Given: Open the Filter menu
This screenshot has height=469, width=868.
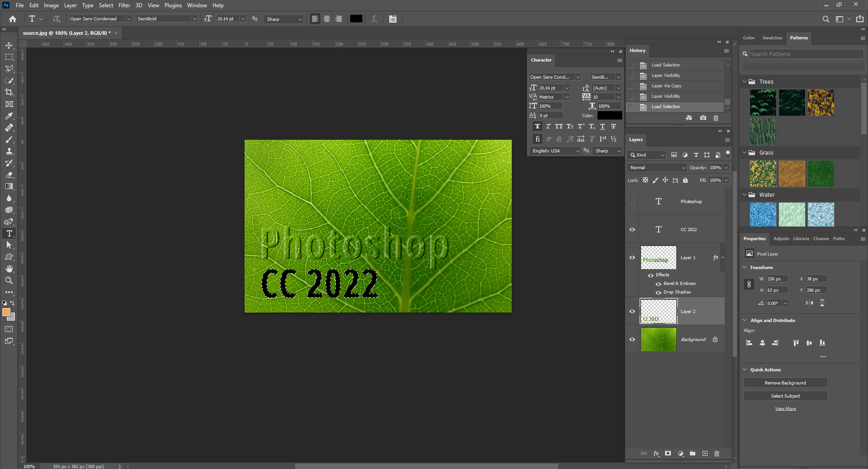Looking at the screenshot, I should tap(124, 5).
